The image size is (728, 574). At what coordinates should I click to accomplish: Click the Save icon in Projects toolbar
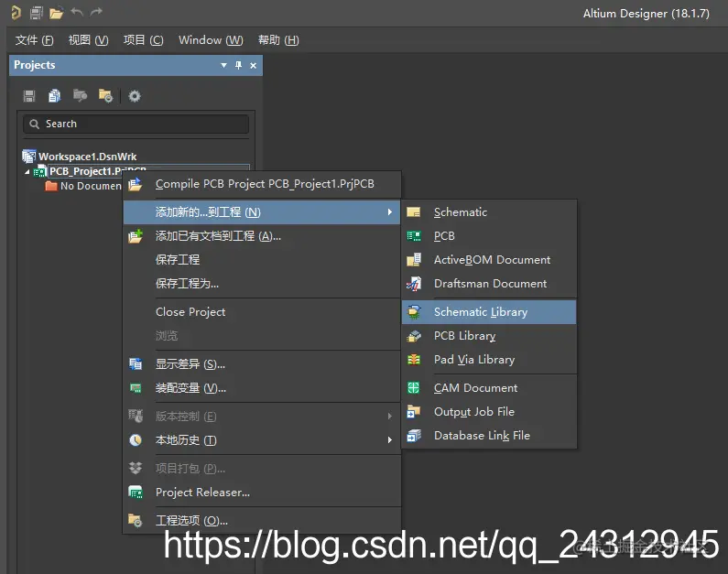pos(29,96)
